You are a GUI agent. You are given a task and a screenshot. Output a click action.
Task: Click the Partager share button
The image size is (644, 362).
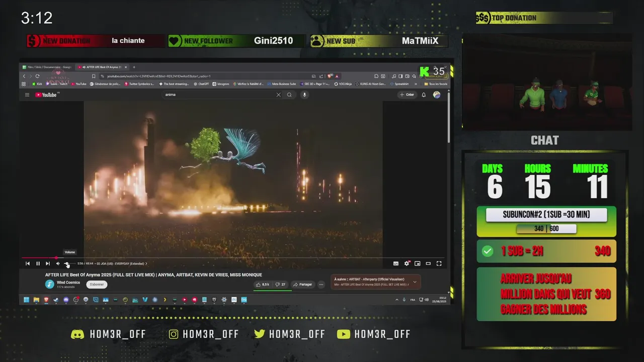[303, 285]
